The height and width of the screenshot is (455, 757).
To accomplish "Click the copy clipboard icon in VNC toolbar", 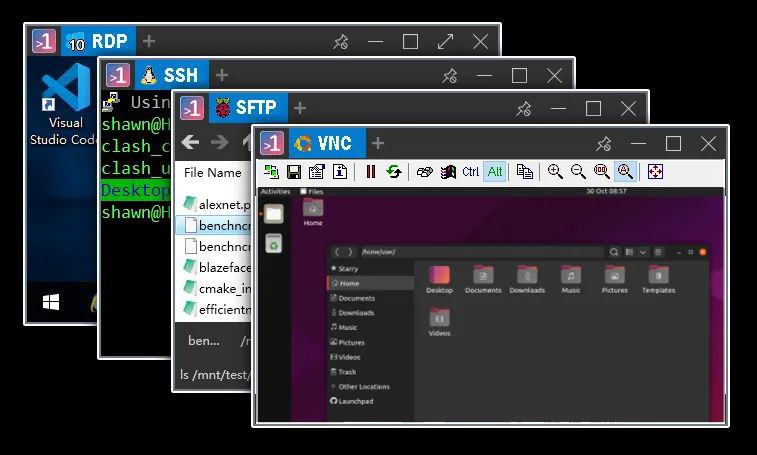I will (x=524, y=172).
